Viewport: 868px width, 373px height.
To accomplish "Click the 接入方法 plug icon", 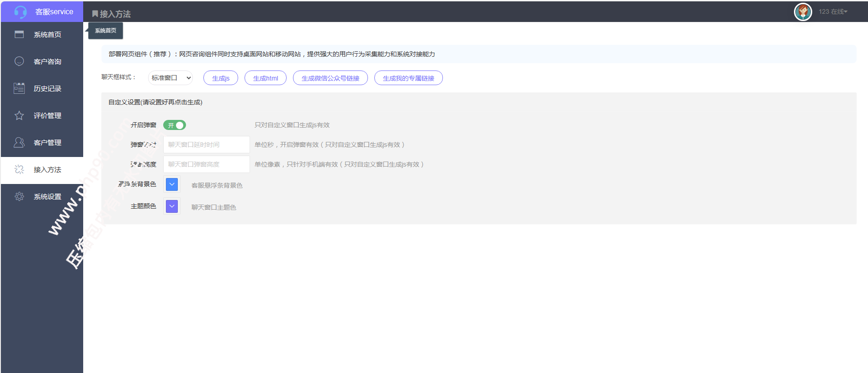I will (19, 169).
